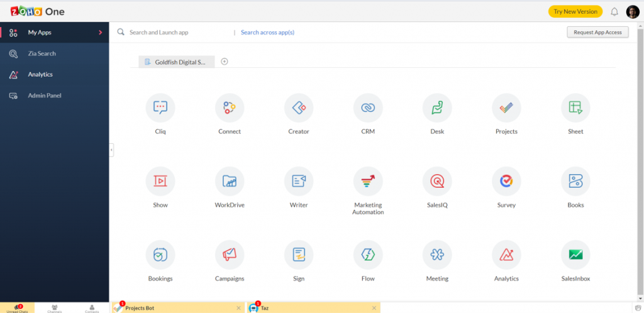
Task: Click the search magnifier icon
Action: click(x=121, y=32)
